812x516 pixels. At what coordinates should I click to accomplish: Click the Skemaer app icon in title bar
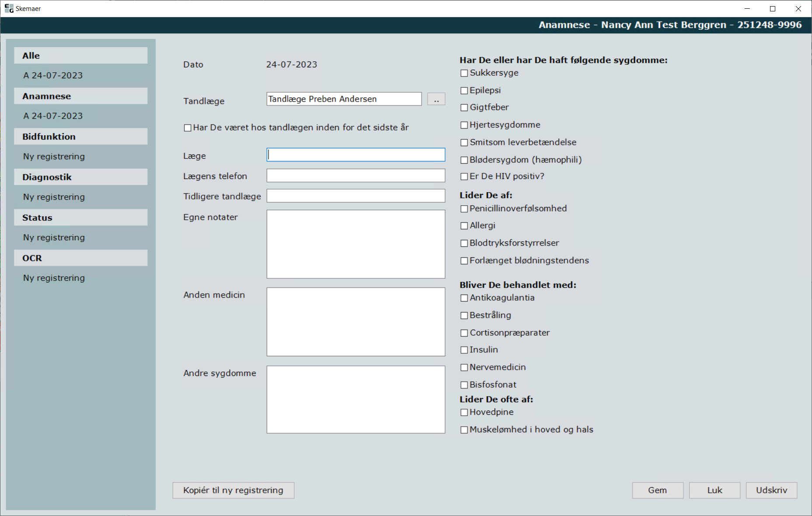click(x=9, y=8)
